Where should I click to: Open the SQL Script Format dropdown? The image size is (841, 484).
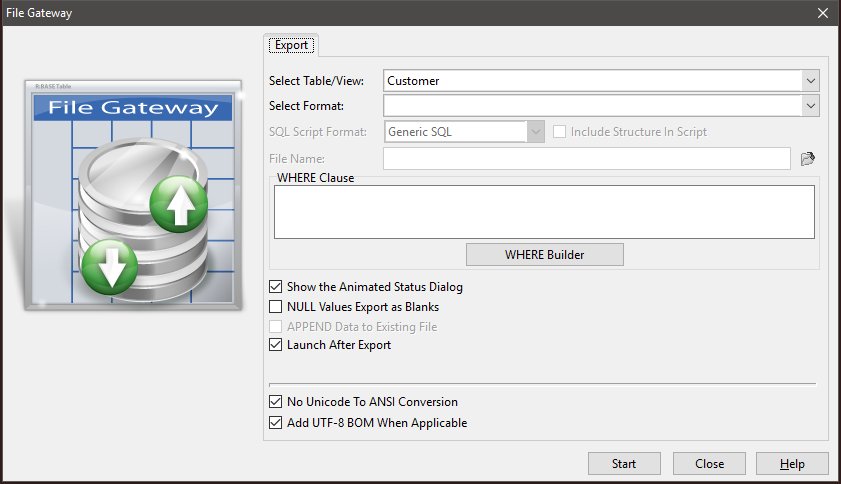click(536, 132)
